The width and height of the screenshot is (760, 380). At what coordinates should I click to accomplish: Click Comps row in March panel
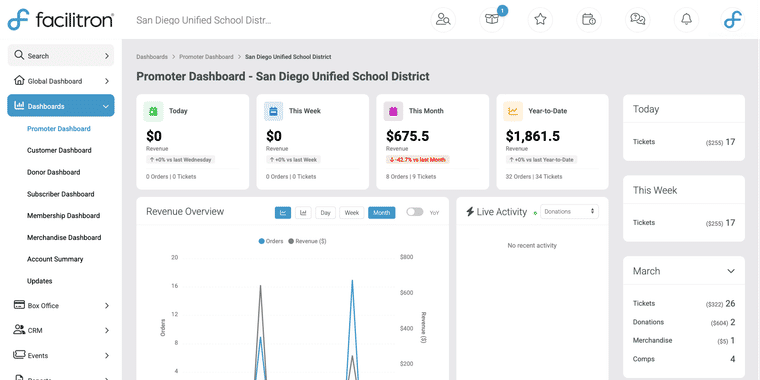point(683,359)
